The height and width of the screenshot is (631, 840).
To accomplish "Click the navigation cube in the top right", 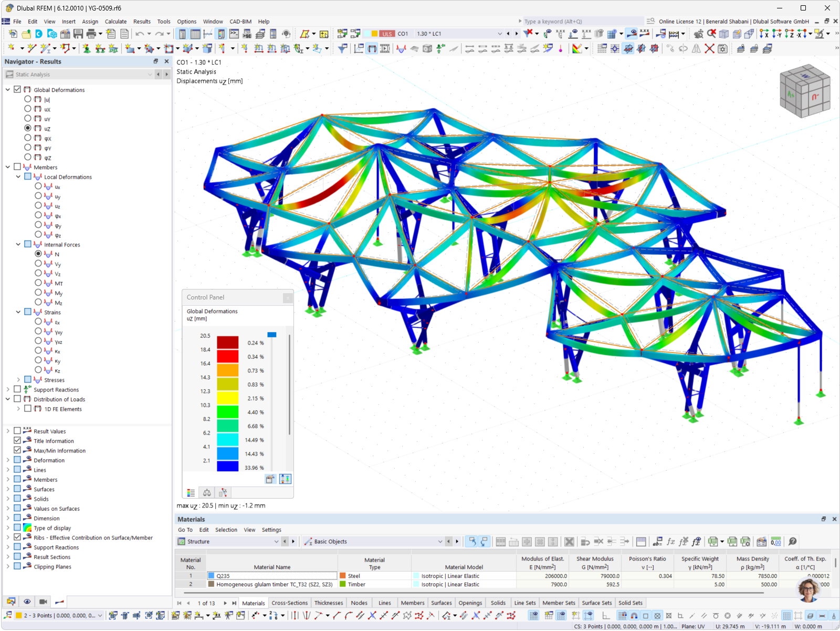I will [805, 89].
